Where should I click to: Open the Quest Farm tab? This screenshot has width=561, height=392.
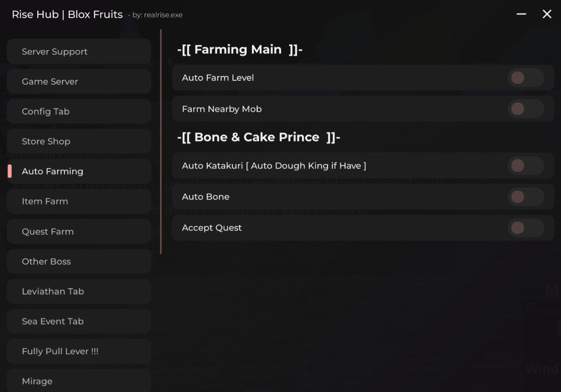pyautogui.click(x=79, y=232)
